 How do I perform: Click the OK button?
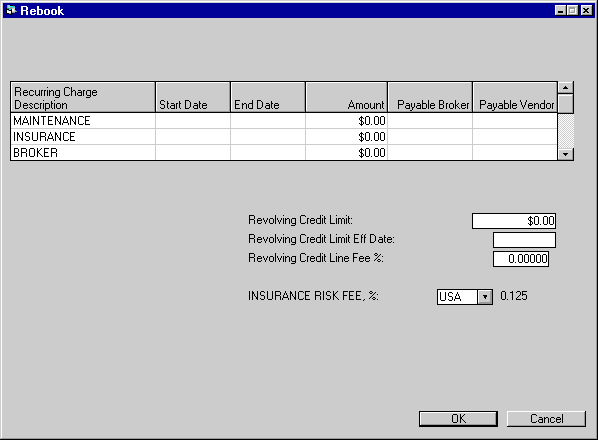458,419
